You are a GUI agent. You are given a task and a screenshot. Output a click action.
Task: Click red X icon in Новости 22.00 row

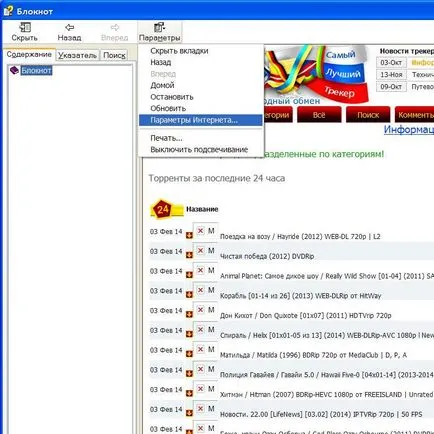[200, 409]
